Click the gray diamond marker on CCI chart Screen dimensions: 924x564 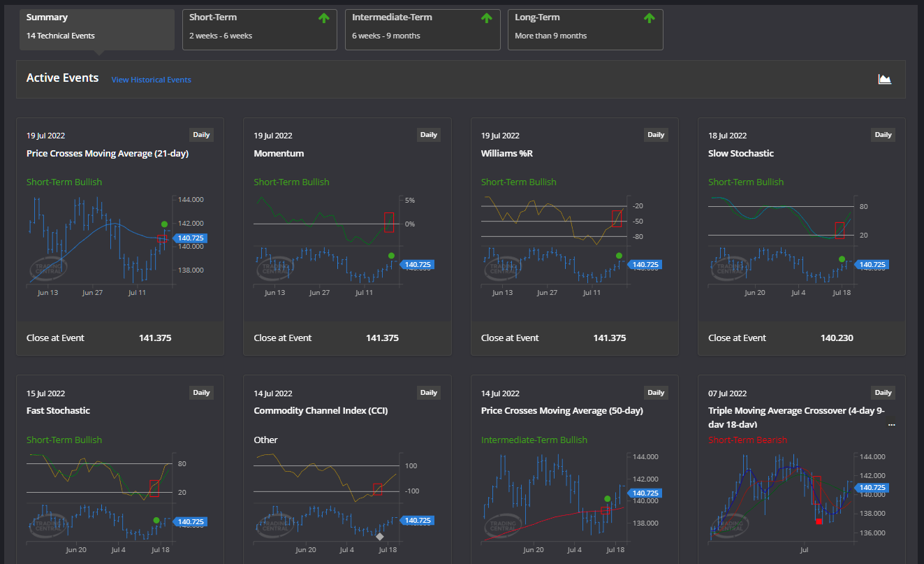(380, 536)
